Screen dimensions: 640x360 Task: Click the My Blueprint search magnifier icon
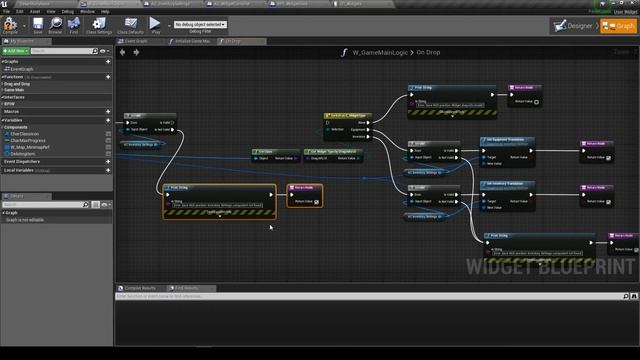pyautogui.click(x=95, y=51)
